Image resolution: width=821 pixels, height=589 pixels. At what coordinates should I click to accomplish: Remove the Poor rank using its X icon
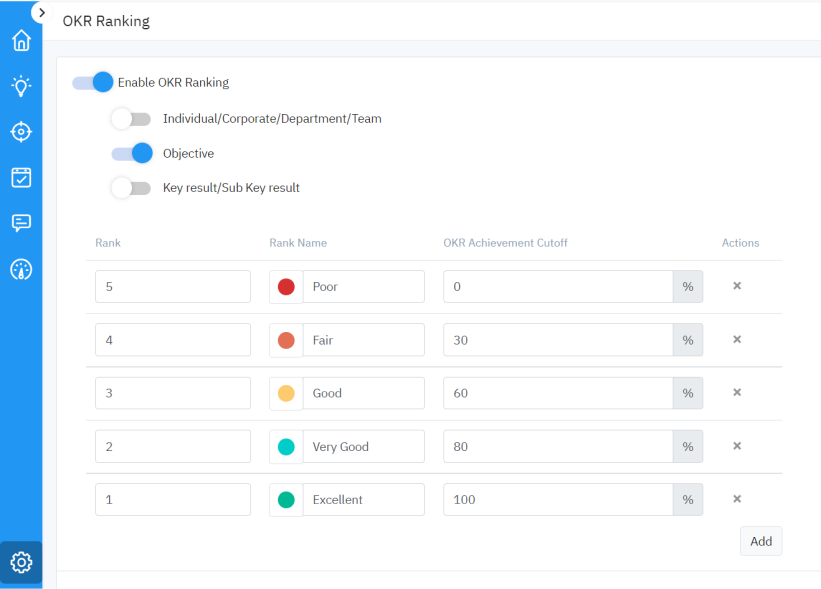click(737, 286)
